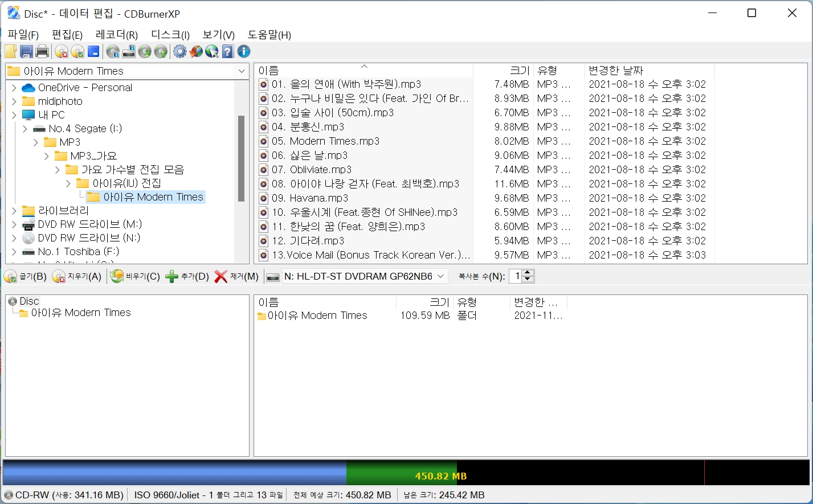Viewport: 813px width, 504px height.
Task: Collapse the 내 PC tree node
Action: click(14, 115)
